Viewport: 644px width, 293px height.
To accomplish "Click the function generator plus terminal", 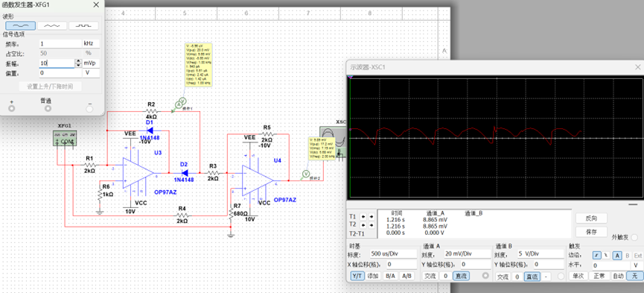I will tap(11, 109).
